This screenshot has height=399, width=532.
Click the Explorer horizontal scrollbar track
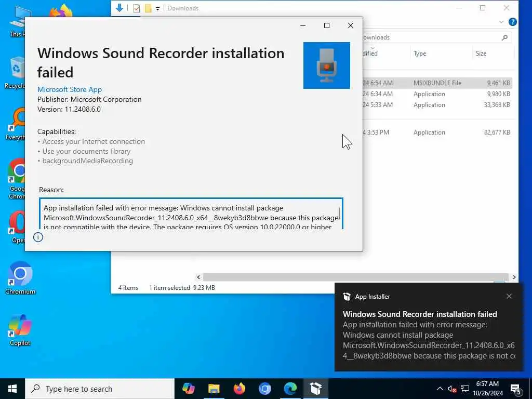(x=355, y=277)
